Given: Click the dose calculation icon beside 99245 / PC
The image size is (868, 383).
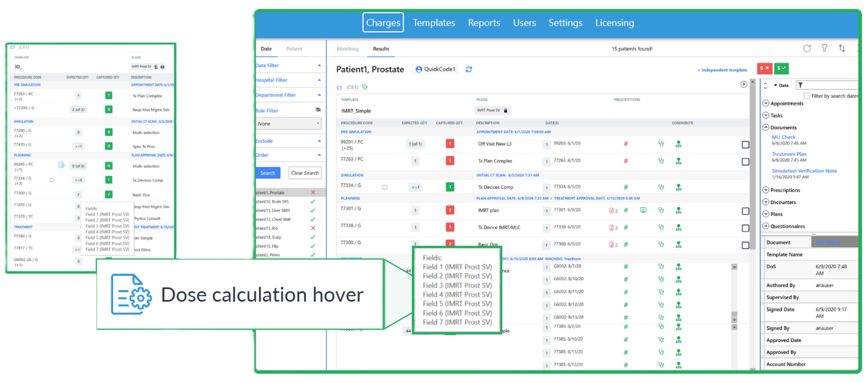Looking at the screenshot, I should tap(62, 165).
